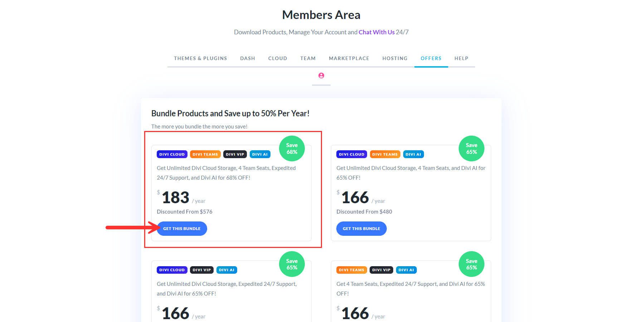The width and height of the screenshot is (644, 322).
Task: Click the $183 per year price text
Action: pyautogui.click(x=176, y=197)
